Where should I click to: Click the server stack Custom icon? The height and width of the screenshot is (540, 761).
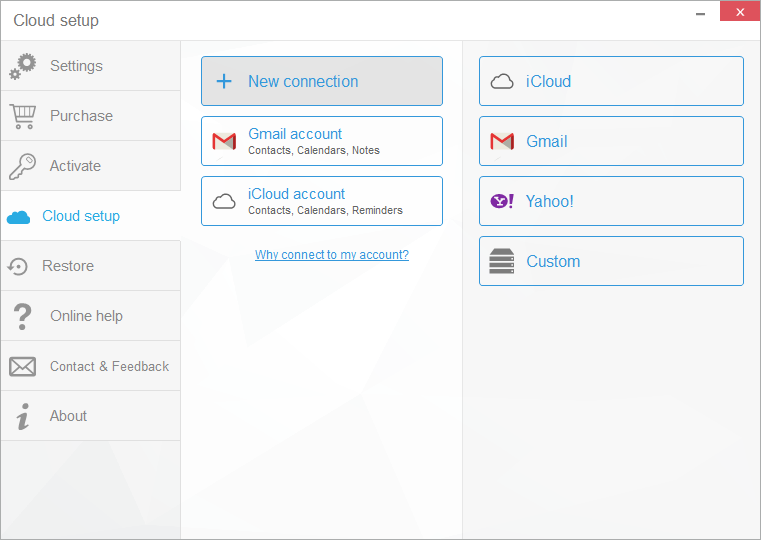[x=502, y=261]
